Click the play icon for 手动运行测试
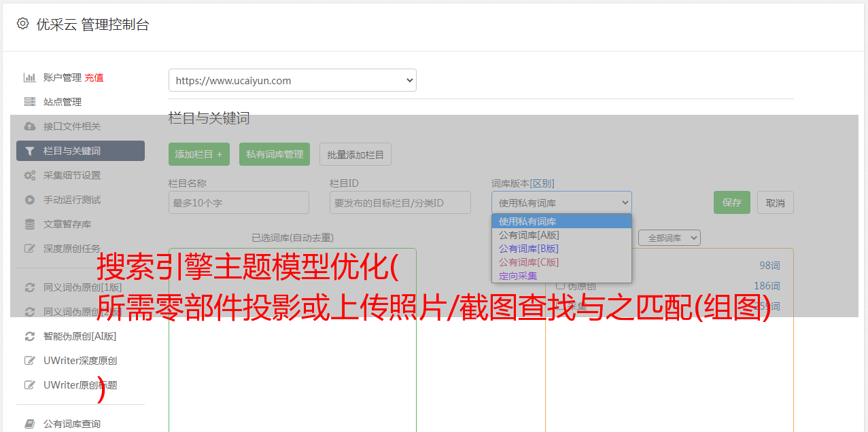Viewport: 868px width, 432px height. click(x=30, y=200)
